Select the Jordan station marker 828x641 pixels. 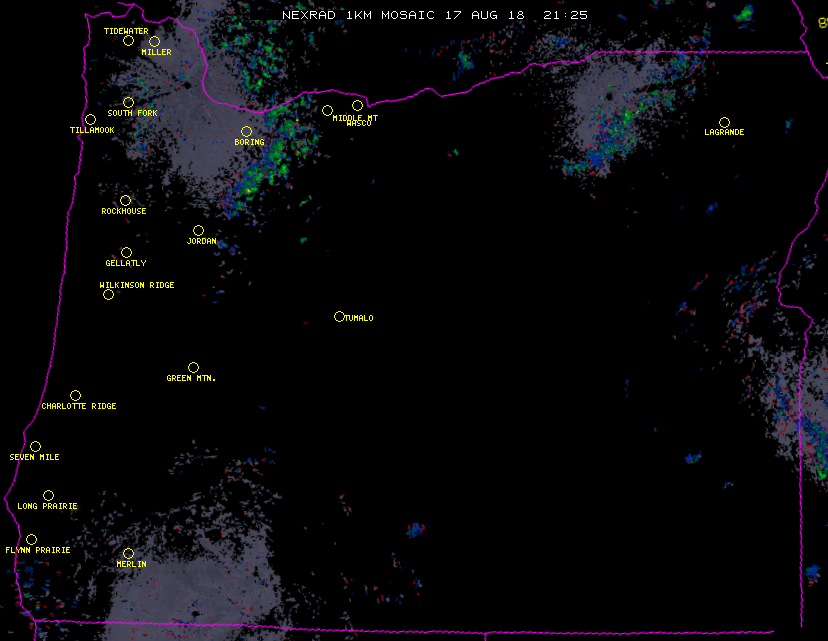(198, 231)
